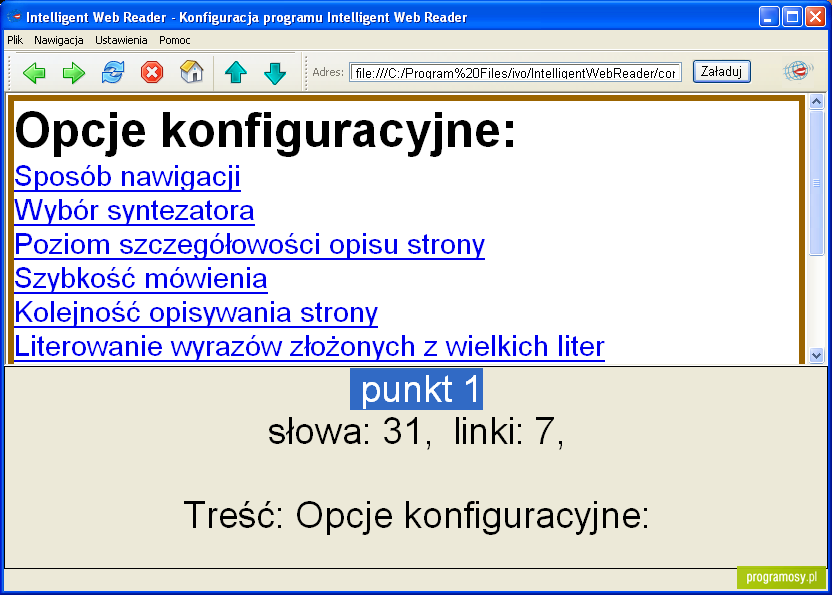Click the 'słowa: 31, linki: 7,' text
Viewport: 832px width, 595px height.
coord(416,431)
